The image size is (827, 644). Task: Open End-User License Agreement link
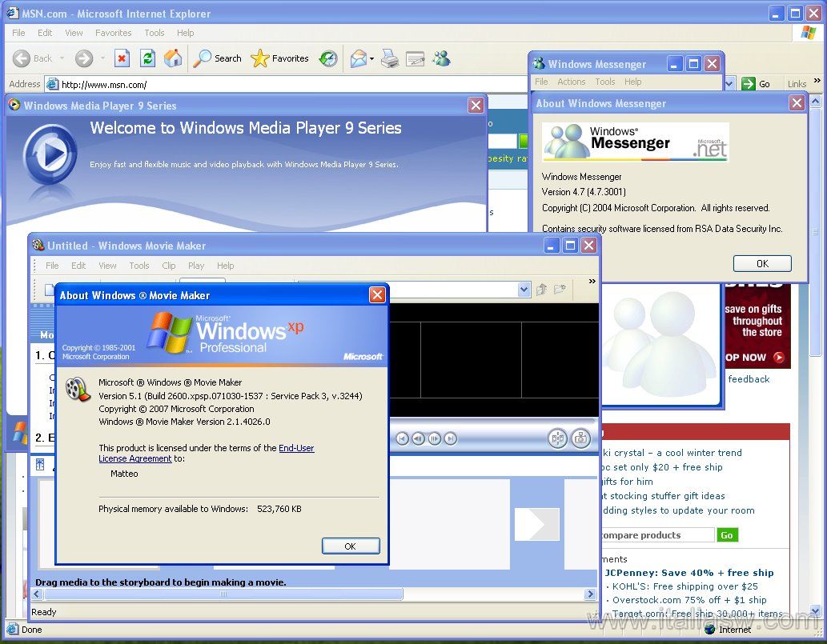coord(207,454)
